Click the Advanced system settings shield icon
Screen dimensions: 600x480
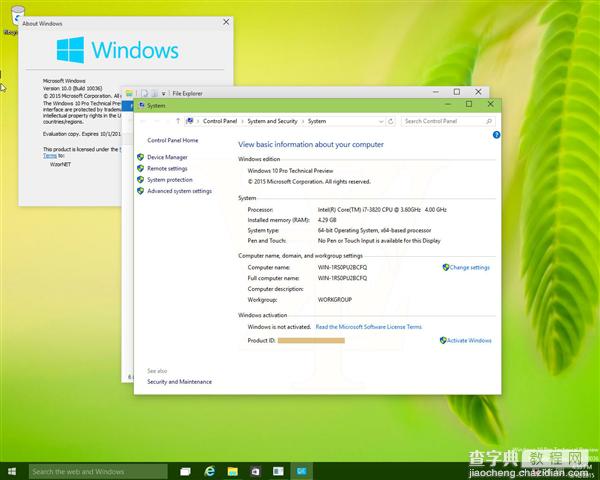tap(140, 191)
